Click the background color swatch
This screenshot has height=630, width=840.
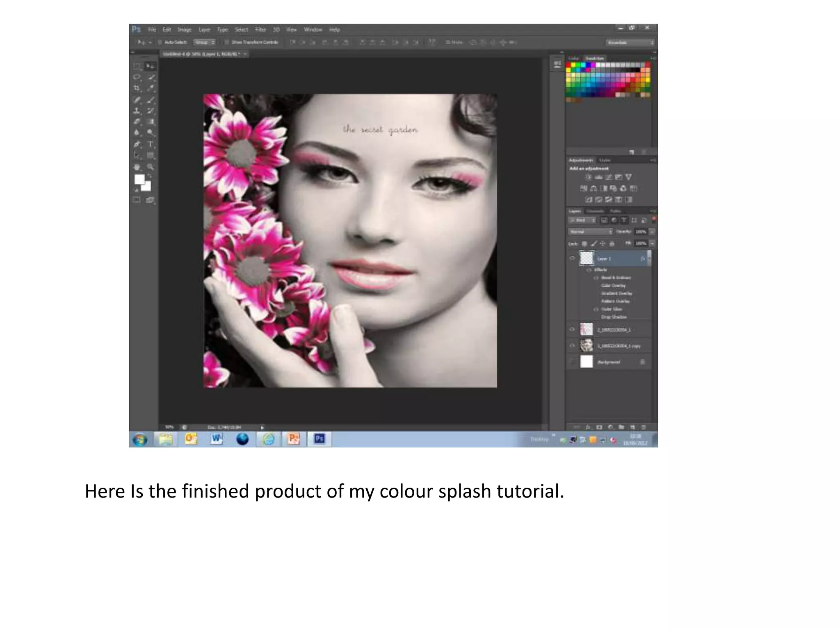point(147,187)
